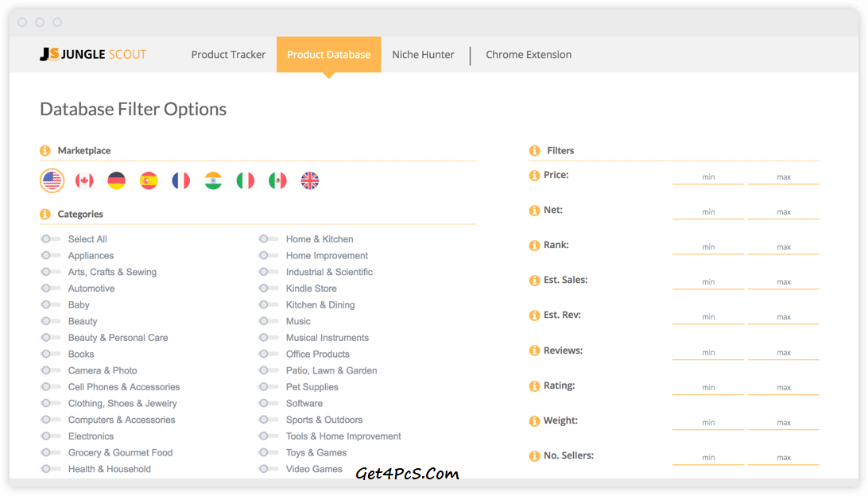The width and height of the screenshot is (868, 496).
Task: Open the Chrome Extension link
Action: coord(529,55)
